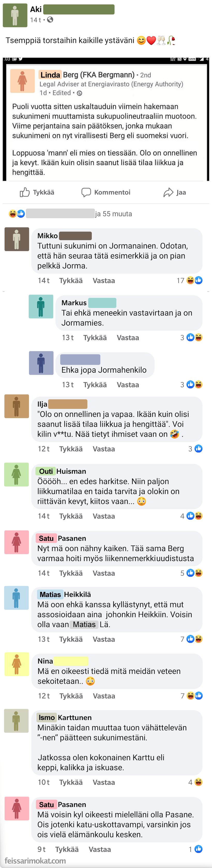Image resolution: width=212 pixels, height=868 pixels.
Task: Click the Jaa share arrow icon
Action: click(x=168, y=192)
